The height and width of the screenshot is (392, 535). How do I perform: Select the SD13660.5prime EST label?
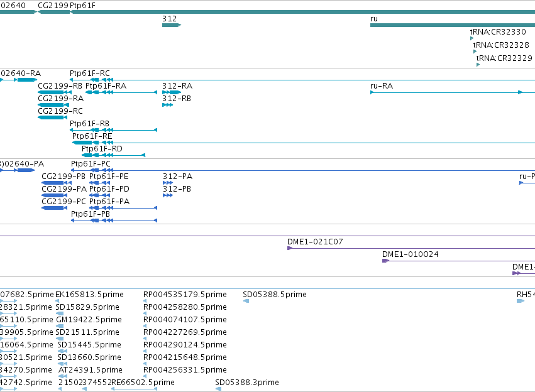click(89, 357)
